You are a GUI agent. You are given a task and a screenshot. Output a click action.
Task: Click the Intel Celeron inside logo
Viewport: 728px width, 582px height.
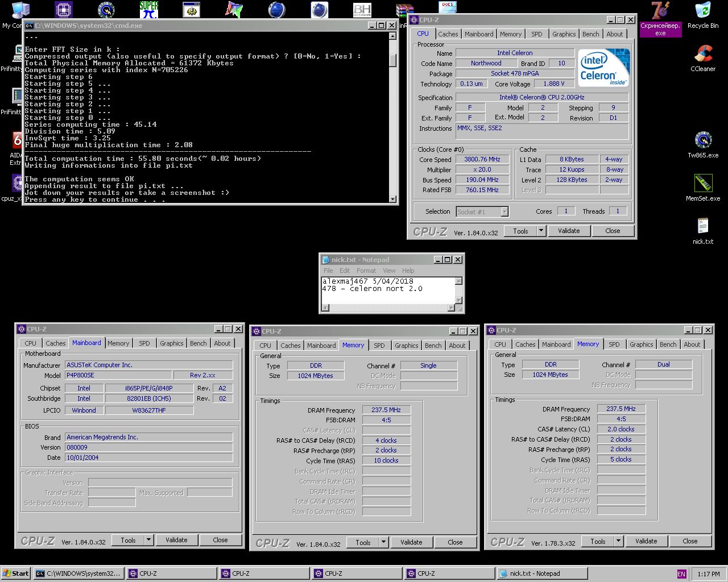point(603,68)
